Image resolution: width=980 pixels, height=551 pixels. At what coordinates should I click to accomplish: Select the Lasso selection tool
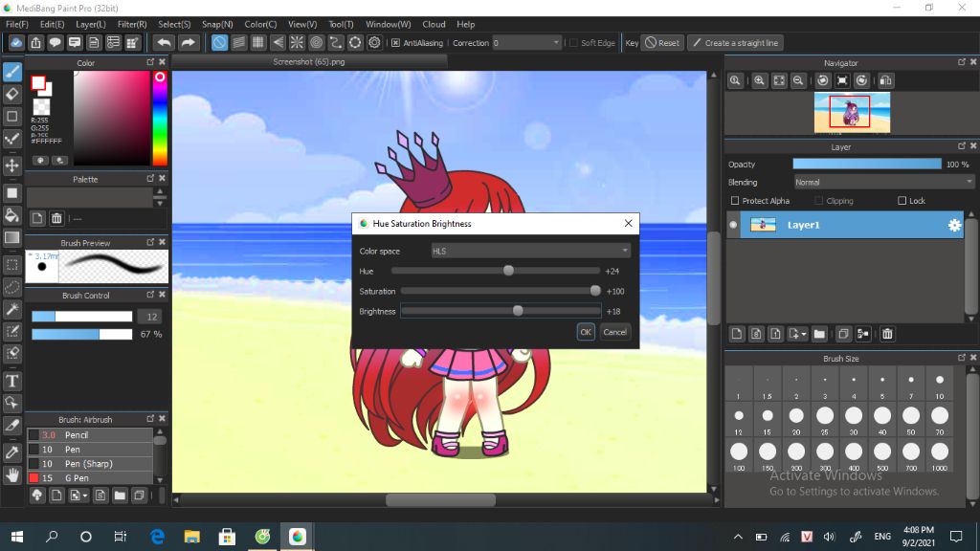point(11,287)
